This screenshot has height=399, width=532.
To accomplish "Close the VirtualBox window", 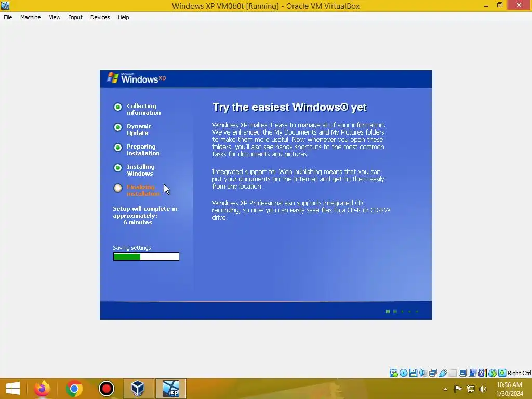I will point(519,5).
